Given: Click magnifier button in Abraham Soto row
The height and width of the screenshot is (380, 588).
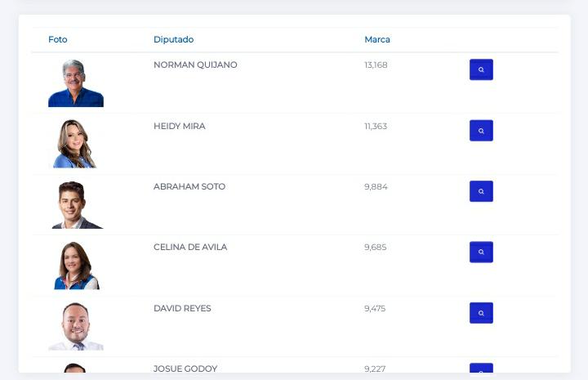Looking at the screenshot, I should coord(481,191).
